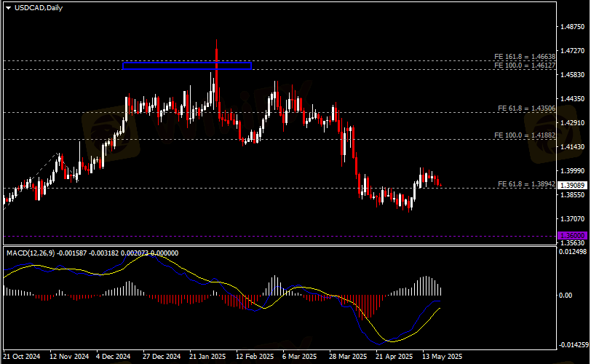
Task: Click the 21 Apr 2025 date label
Action: click(394, 356)
